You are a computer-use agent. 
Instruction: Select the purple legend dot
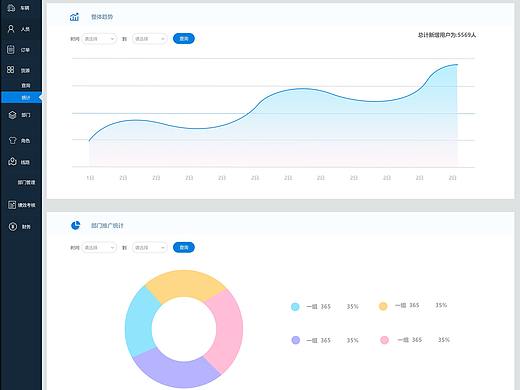pos(296,340)
